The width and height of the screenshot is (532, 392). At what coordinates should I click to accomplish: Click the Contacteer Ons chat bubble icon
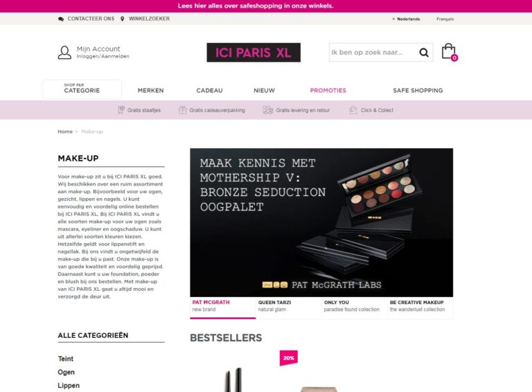[61, 19]
